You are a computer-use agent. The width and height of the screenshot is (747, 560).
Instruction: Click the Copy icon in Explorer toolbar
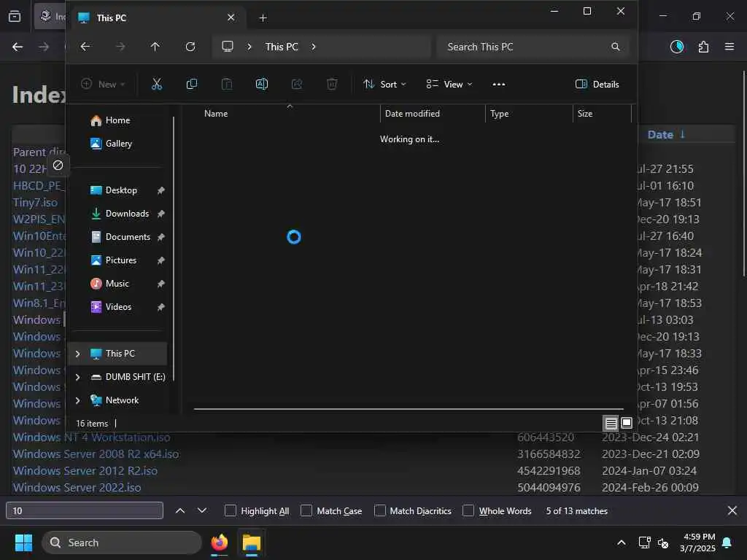[192, 85]
